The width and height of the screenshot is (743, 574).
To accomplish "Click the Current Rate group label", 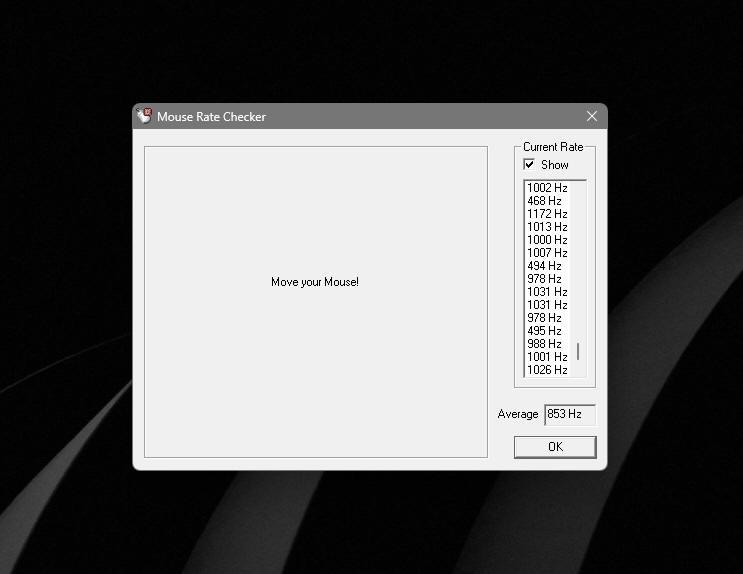I will pyautogui.click(x=553, y=147).
